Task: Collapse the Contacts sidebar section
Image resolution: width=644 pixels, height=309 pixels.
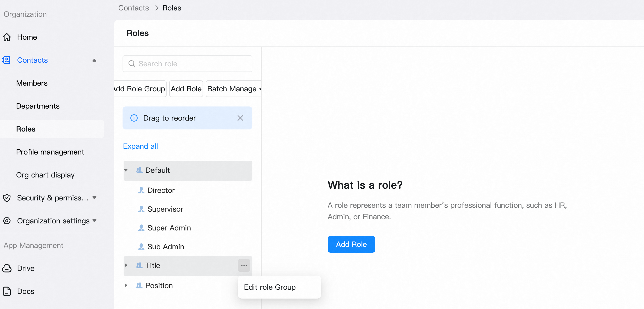Action: [x=94, y=60]
